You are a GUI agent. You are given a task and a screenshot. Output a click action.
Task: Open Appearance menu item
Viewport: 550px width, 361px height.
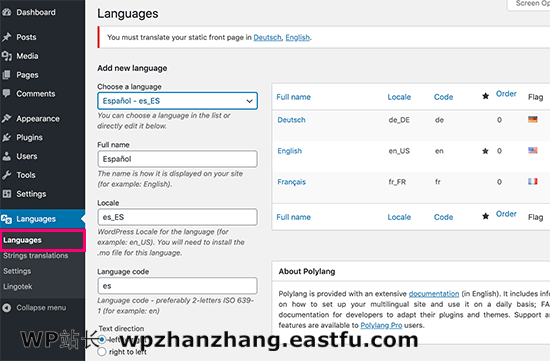(x=38, y=119)
